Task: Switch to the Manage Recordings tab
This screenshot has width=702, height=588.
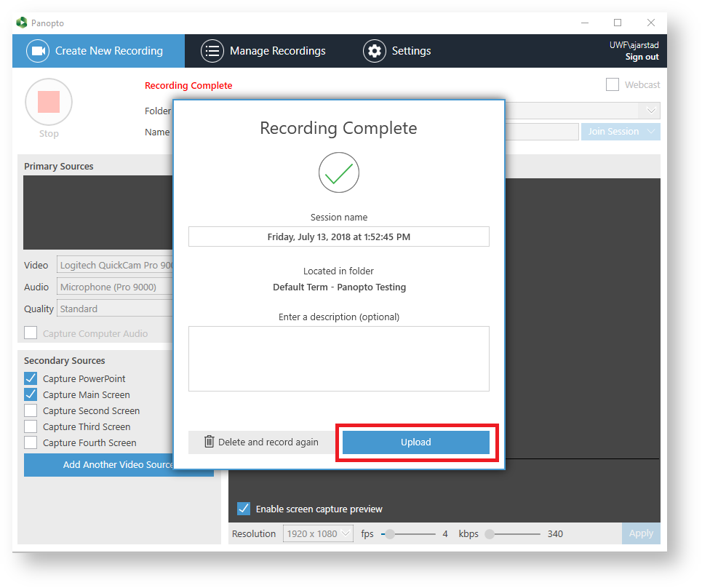Action: [263, 51]
